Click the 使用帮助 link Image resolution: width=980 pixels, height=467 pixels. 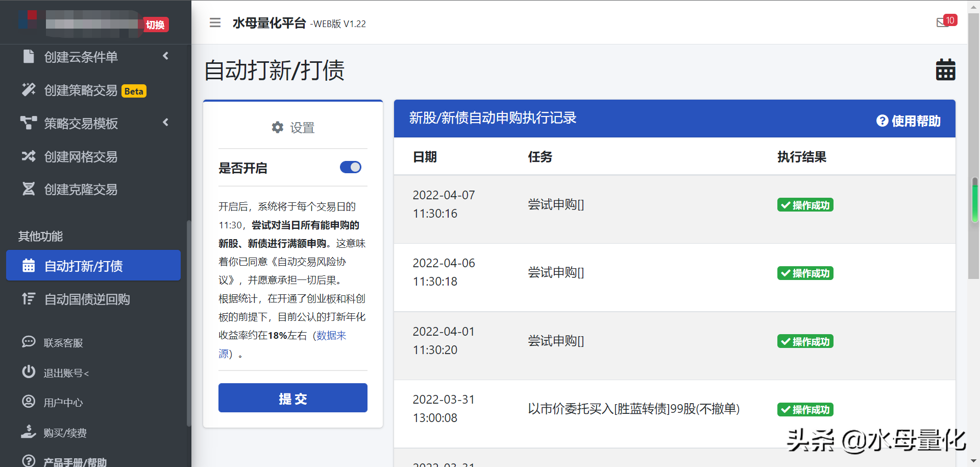[909, 121]
